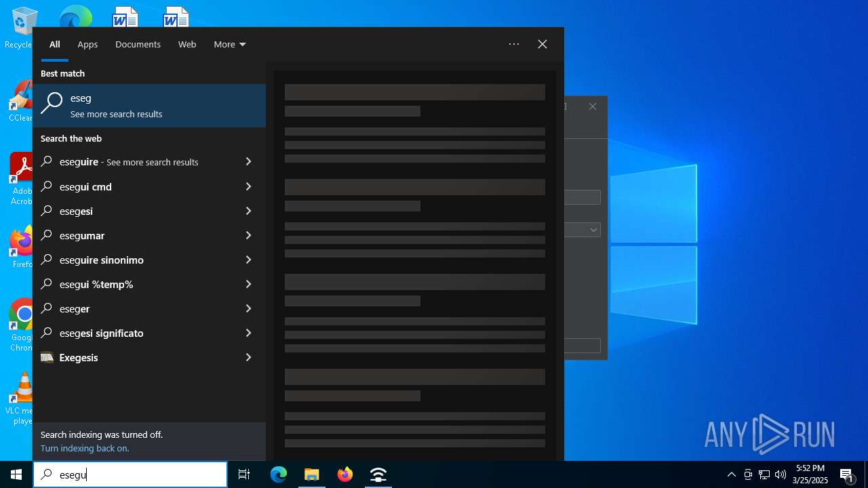
Task: Expand arrow next to Exegesis
Action: 248,357
